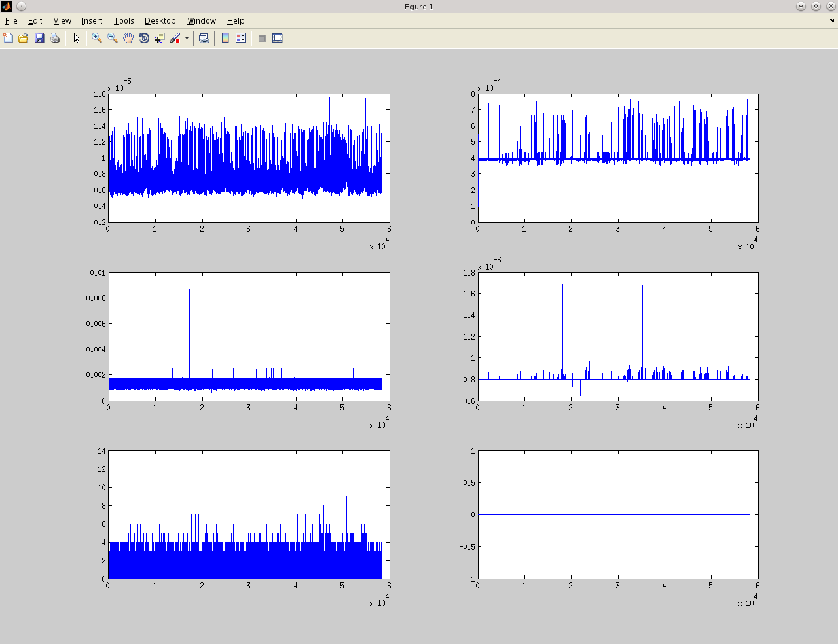Toggle the Edit Plot arrow tool
838x644 pixels.
(77, 39)
